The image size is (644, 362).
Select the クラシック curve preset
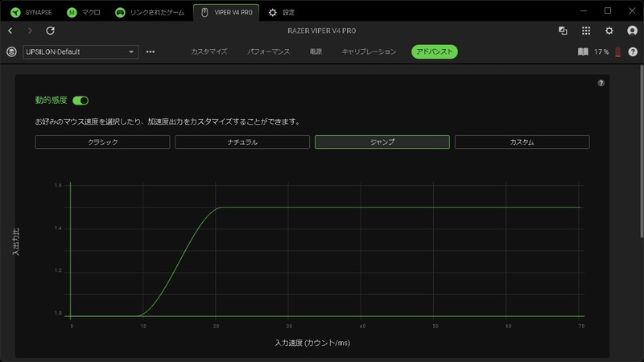click(102, 142)
